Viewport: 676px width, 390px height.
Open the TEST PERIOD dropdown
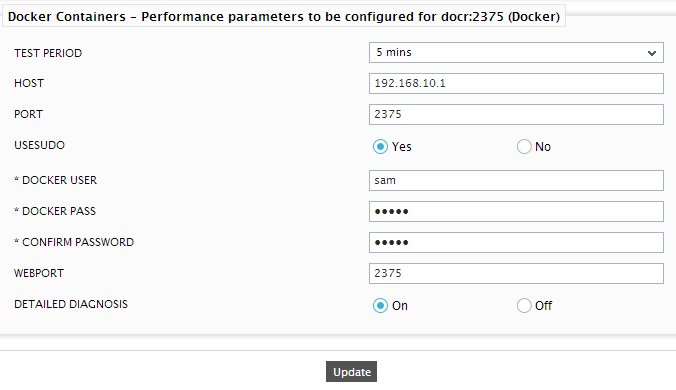click(516, 53)
